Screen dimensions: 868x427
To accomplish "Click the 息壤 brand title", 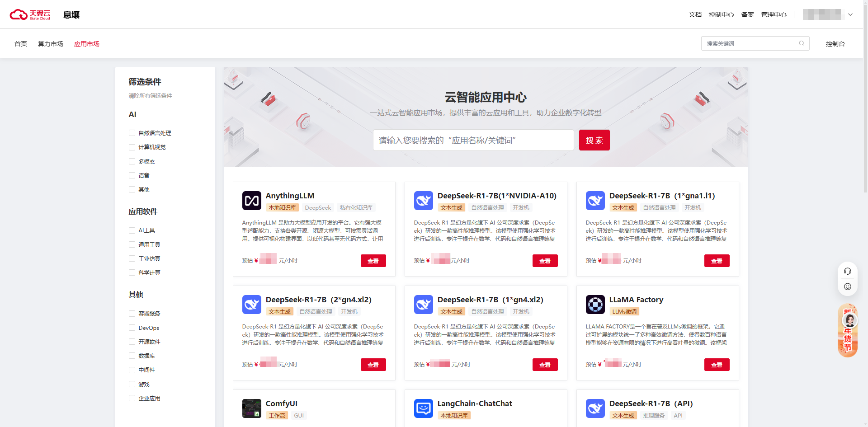I will (x=71, y=15).
